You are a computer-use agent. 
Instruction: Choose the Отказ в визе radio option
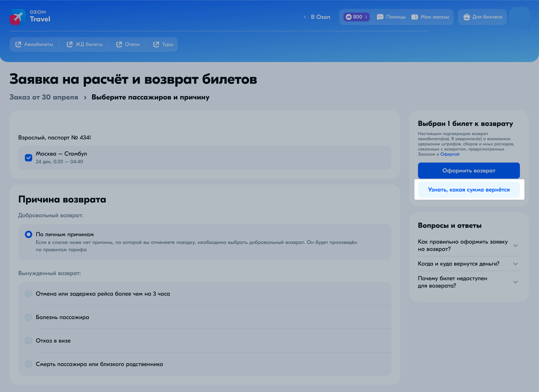point(28,341)
